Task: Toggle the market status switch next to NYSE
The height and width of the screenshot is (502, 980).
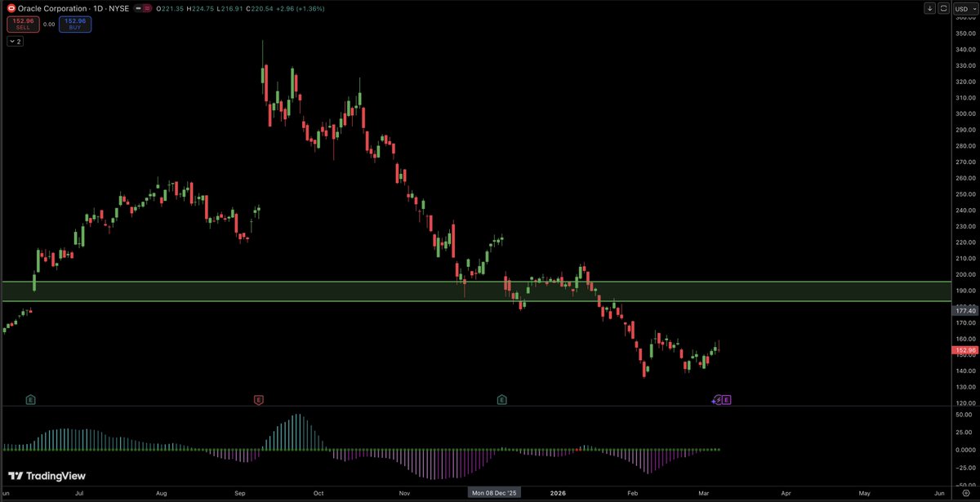Action: (142, 8)
